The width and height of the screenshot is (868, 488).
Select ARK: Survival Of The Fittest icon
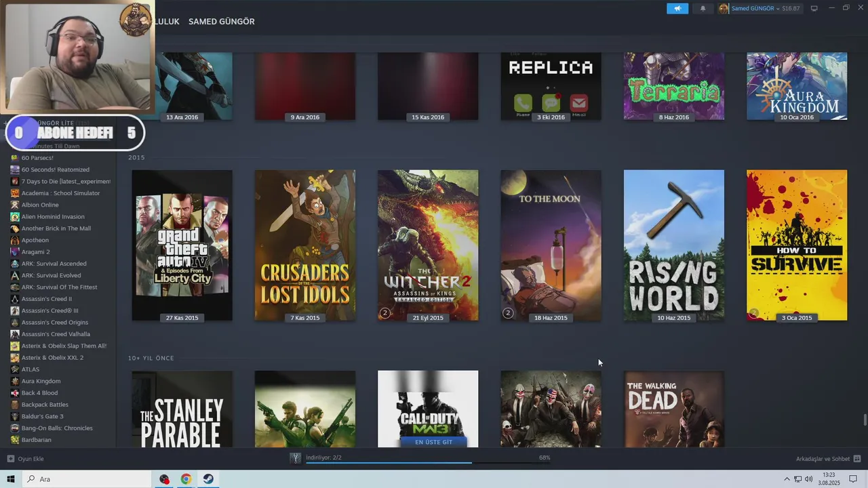pos(15,287)
